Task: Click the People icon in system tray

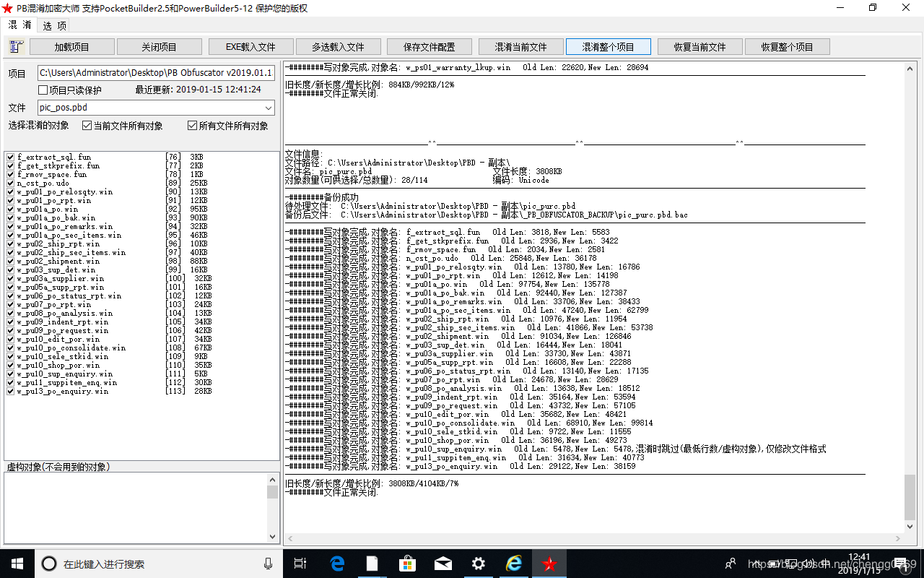Action: pyautogui.click(x=731, y=564)
